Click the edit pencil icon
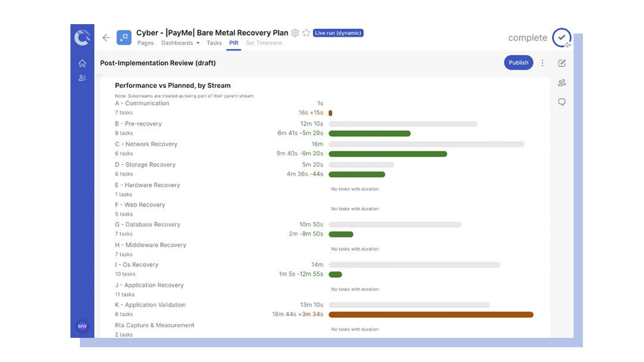 click(x=562, y=63)
